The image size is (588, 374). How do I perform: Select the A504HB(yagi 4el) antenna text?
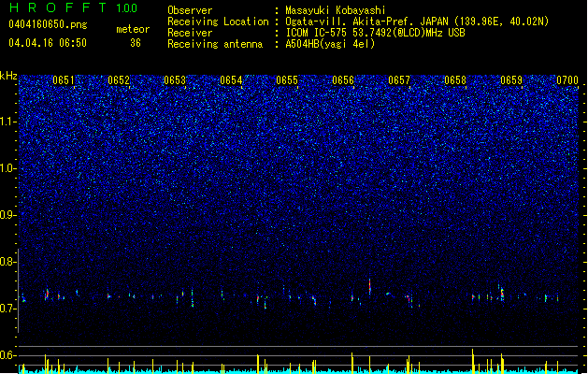point(330,44)
